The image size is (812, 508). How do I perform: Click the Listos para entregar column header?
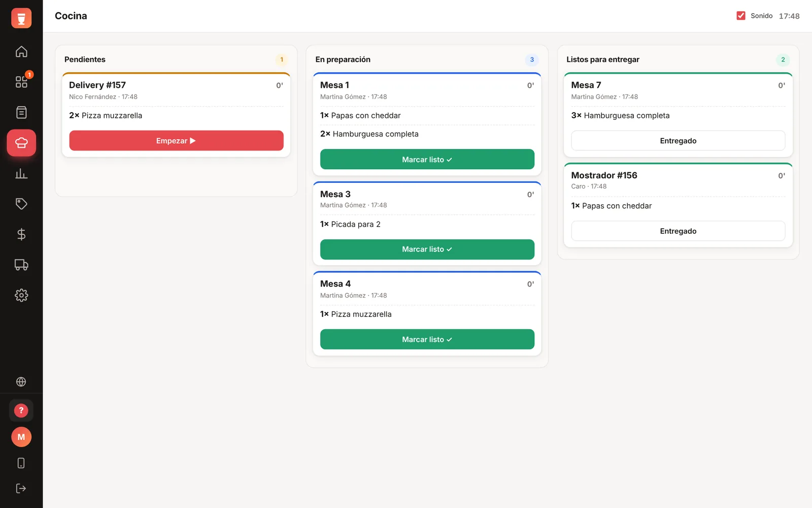click(603, 59)
